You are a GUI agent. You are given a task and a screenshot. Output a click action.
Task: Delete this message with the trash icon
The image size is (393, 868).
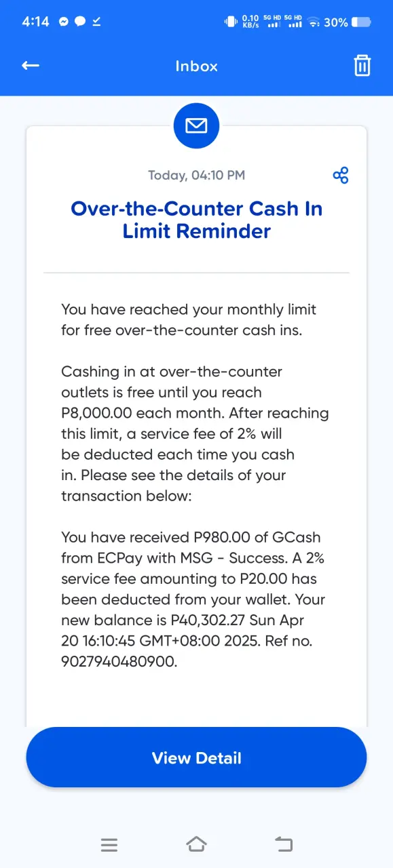click(362, 66)
